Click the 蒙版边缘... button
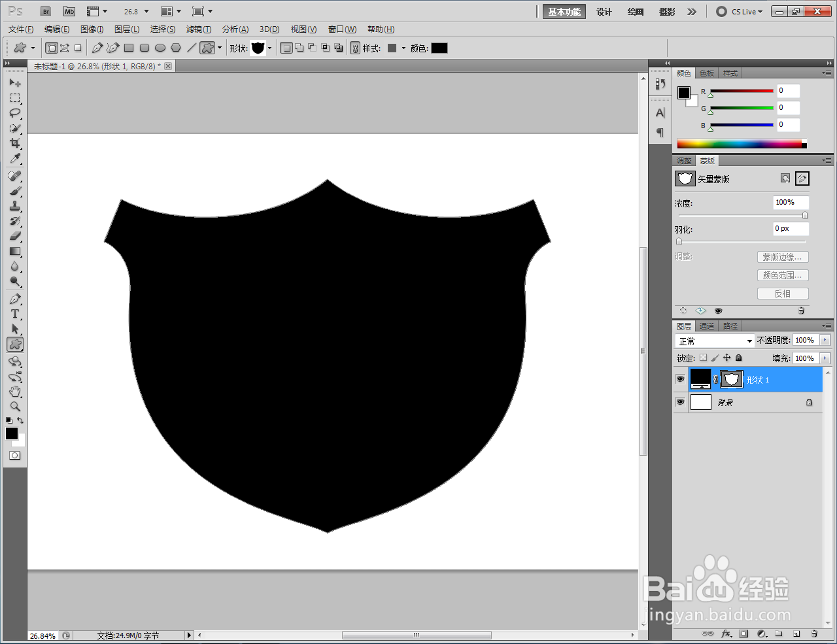Viewport: 837px width, 644px height. click(783, 257)
